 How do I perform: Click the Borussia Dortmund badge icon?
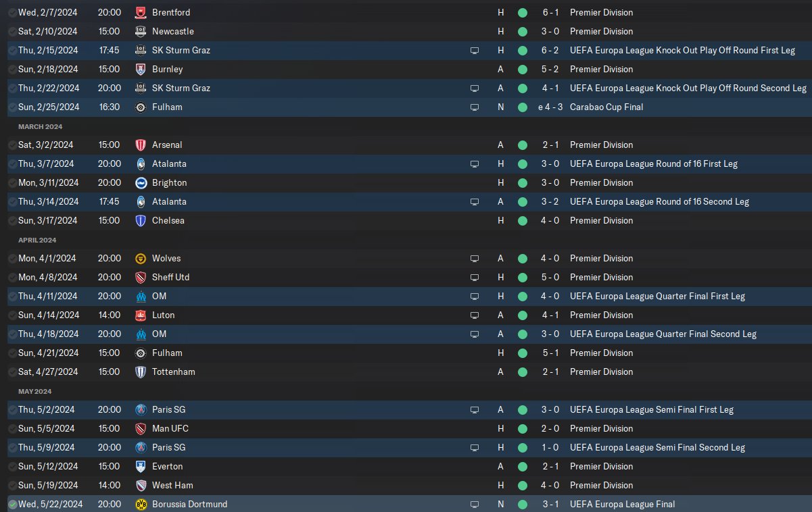[141, 504]
